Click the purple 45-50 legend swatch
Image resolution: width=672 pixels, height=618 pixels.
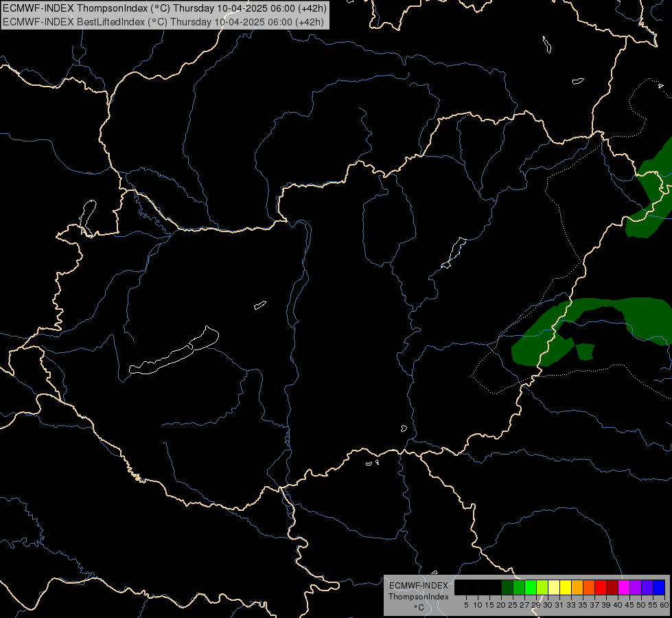pos(636,587)
